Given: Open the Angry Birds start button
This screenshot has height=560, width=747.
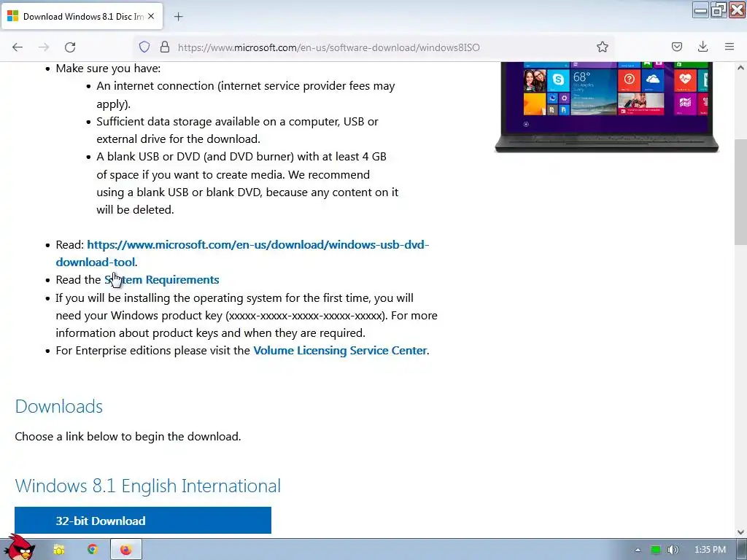Looking at the screenshot, I should pyautogui.click(x=19, y=548).
